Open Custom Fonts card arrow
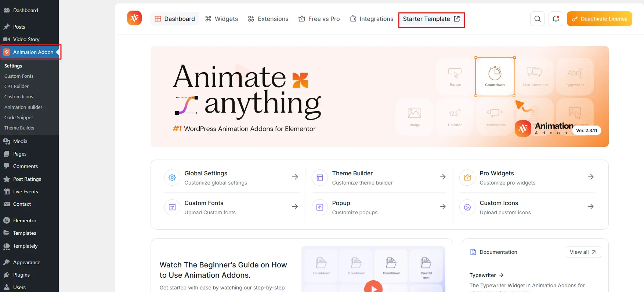 pos(295,207)
